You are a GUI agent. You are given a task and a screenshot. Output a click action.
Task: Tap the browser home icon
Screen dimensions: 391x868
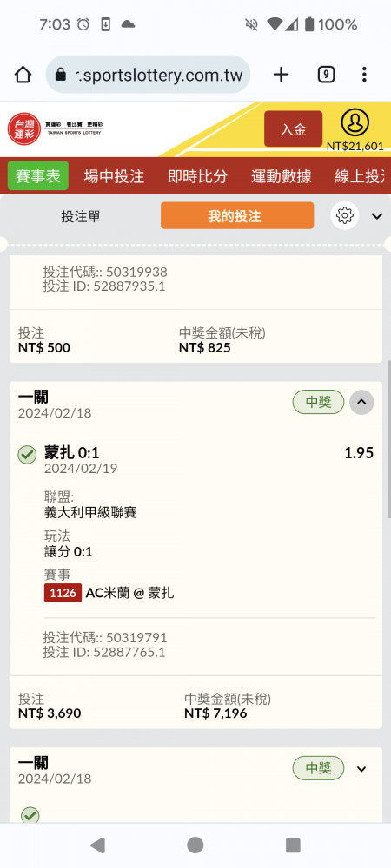coord(23,74)
